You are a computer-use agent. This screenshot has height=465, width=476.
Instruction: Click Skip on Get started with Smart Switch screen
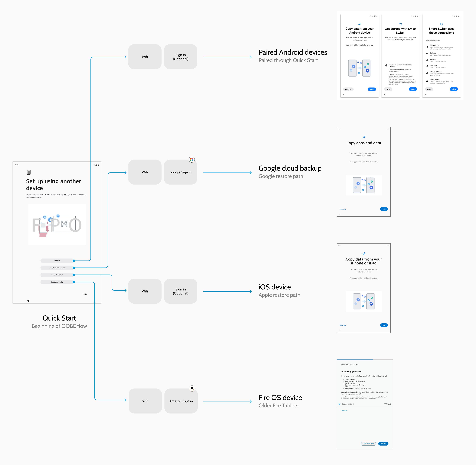[x=388, y=89]
